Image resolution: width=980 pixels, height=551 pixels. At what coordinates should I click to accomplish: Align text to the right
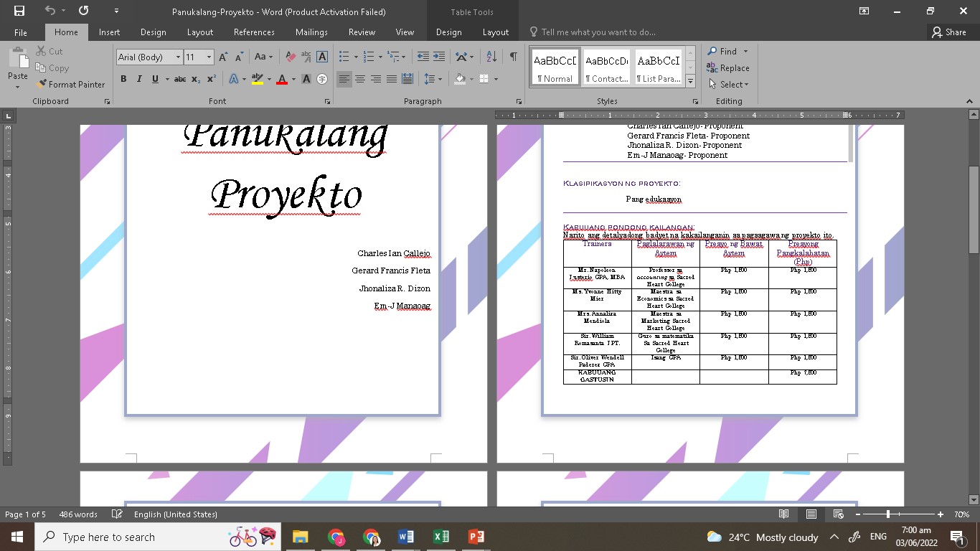pos(376,79)
